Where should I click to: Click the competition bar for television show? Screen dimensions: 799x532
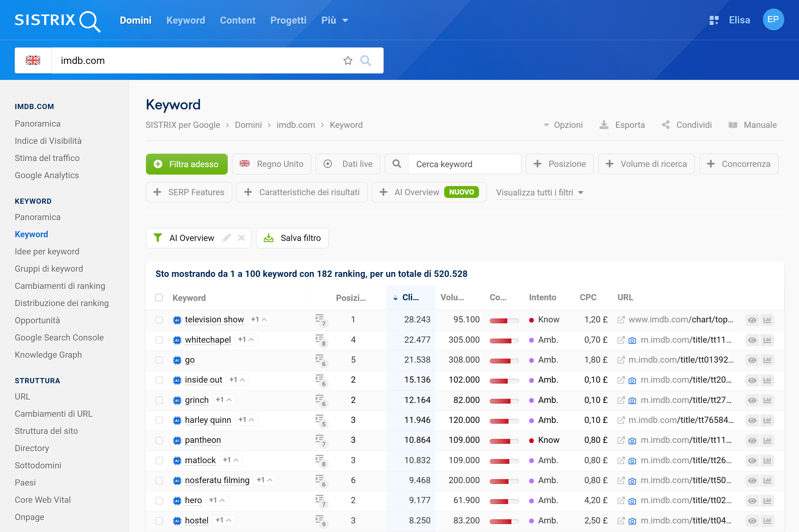(504, 320)
